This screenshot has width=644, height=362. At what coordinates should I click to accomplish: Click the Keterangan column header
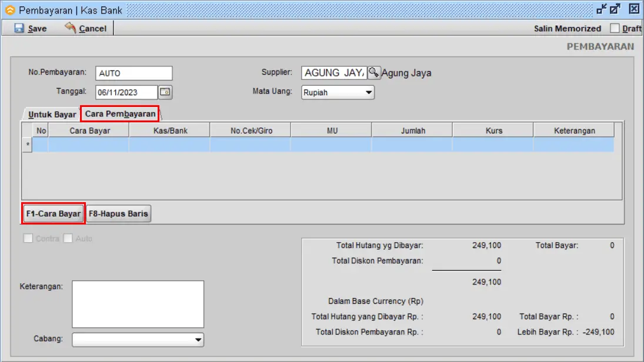[x=574, y=130]
